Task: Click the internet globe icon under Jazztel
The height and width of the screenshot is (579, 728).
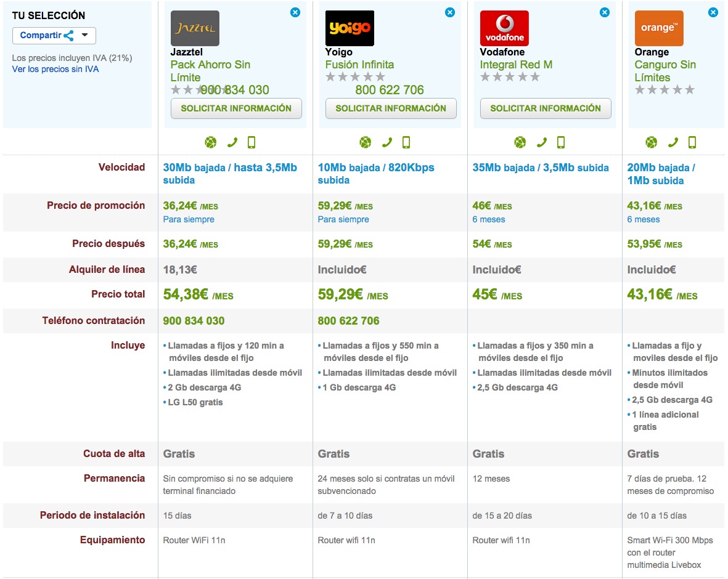Action: coord(211,142)
